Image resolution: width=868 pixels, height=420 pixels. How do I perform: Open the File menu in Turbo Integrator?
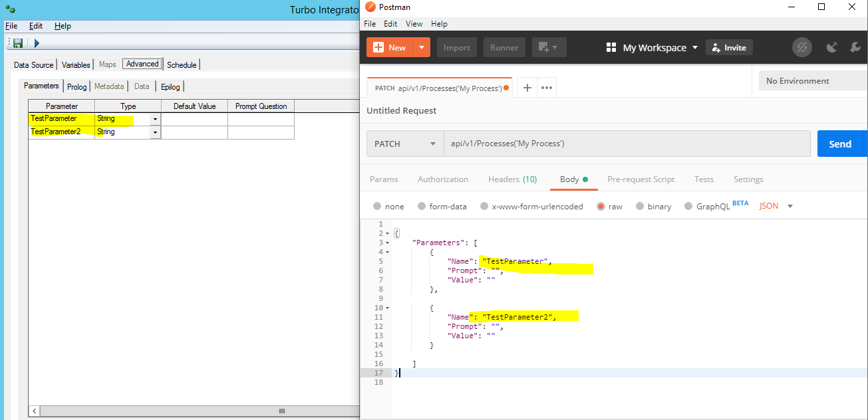(11, 26)
